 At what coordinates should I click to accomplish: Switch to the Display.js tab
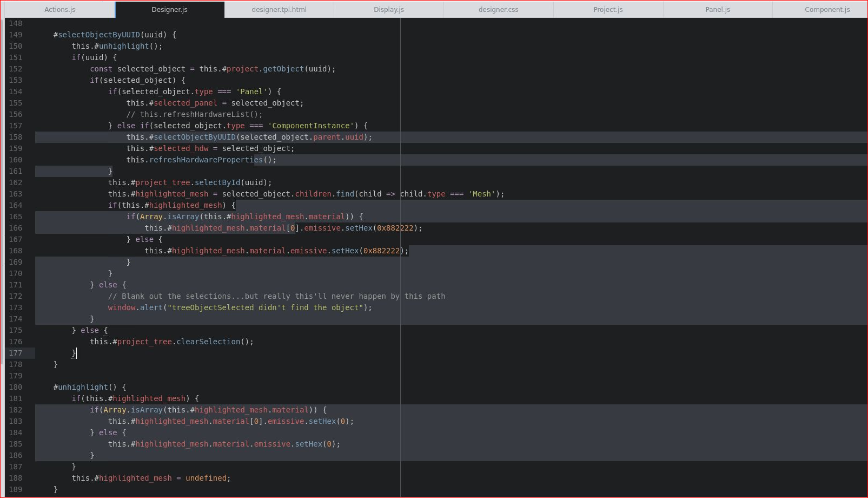pos(389,9)
